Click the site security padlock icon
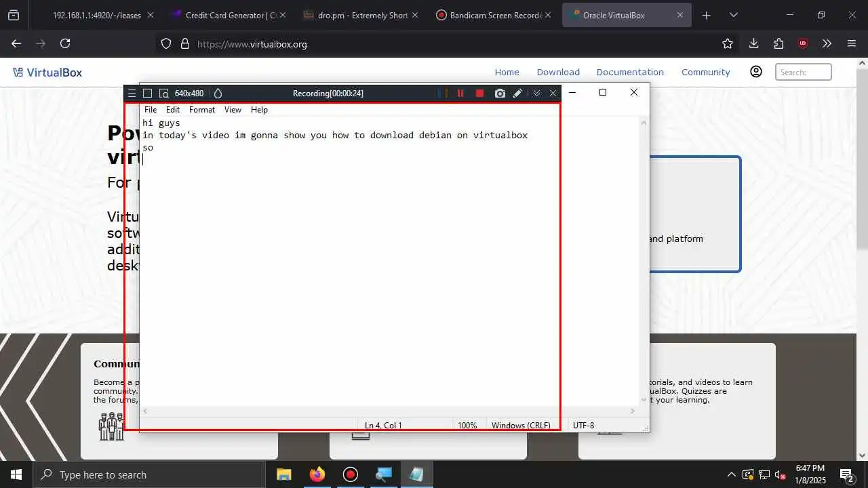868x488 pixels. click(184, 43)
